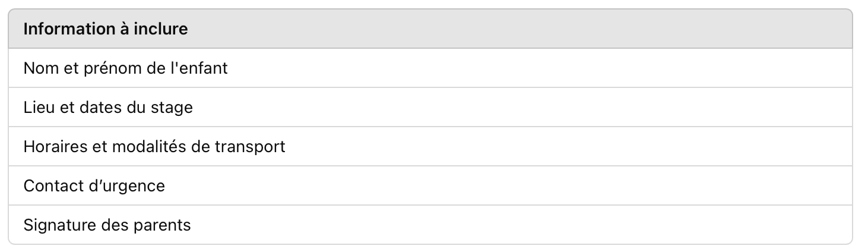Click the 'Signature des parents' row
868x252 pixels.
(x=430, y=225)
